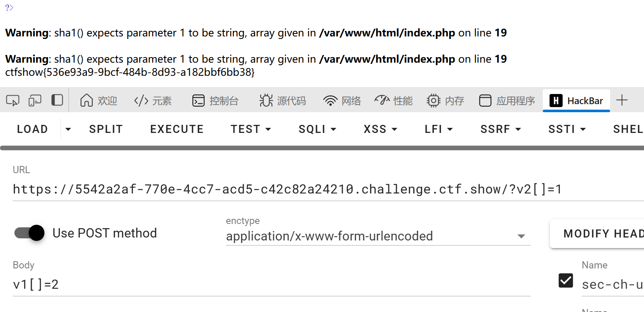644x312 pixels.
Task: Toggle the Use POST method switch
Action: 30,233
